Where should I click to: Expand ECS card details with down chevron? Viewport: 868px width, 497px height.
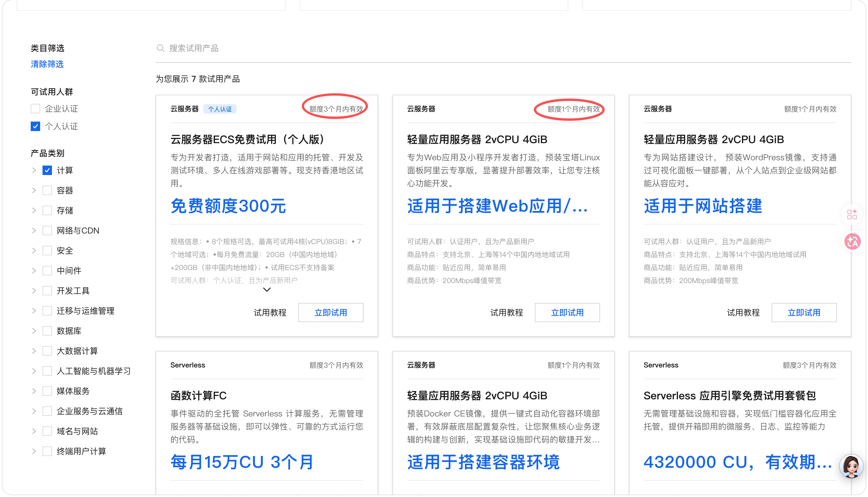[x=267, y=290]
